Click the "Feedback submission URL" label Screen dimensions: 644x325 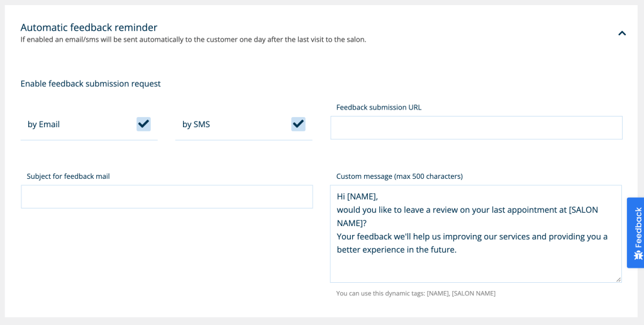point(379,108)
